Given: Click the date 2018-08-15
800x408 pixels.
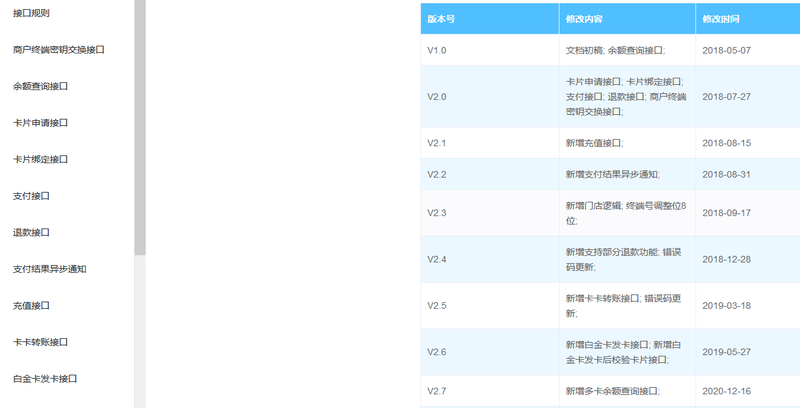Looking at the screenshot, I should [727, 143].
